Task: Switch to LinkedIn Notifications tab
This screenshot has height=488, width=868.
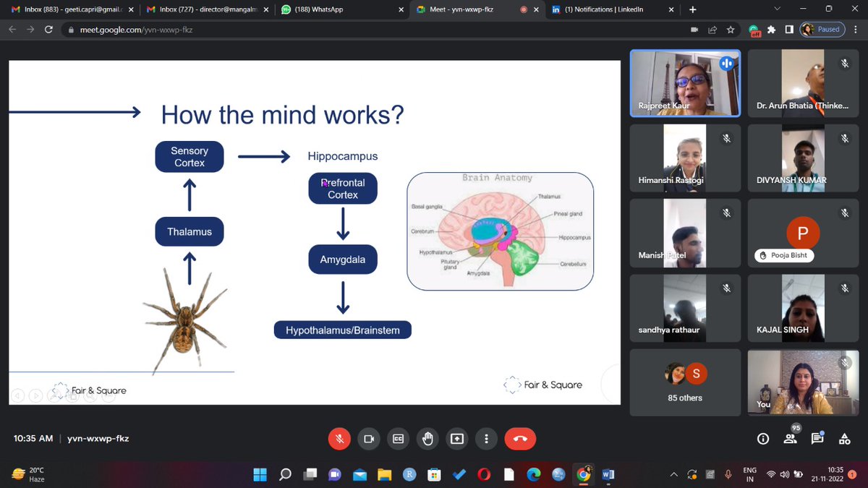Action: [613, 10]
